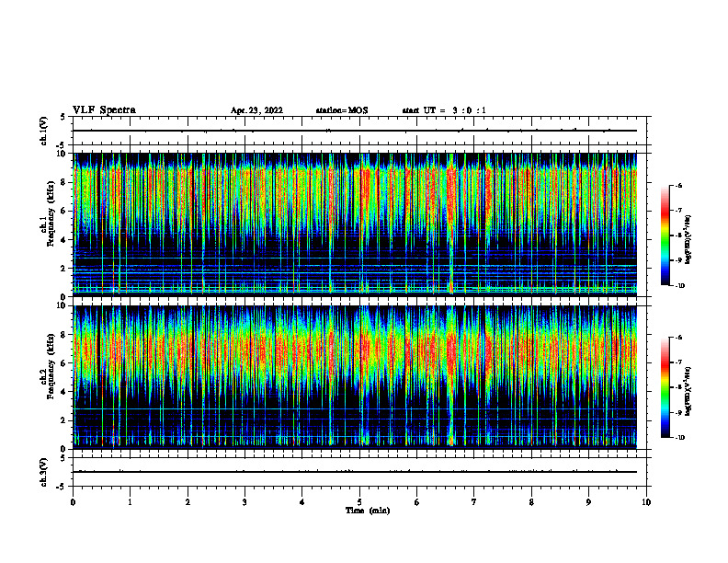The width and height of the screenshot is (728, 563).
Task: Click time axis tick label "4"
Action: tap(302, 502)
